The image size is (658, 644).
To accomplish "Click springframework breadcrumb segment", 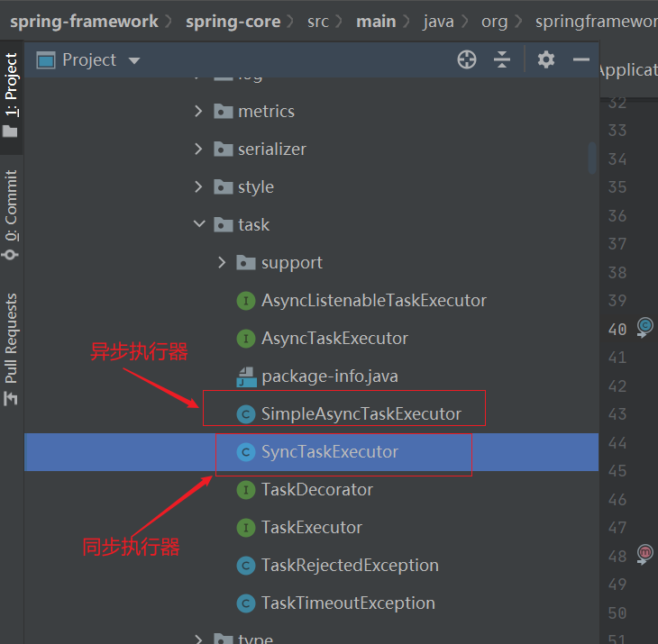I will pyautogui.click(x=597, y=22).
